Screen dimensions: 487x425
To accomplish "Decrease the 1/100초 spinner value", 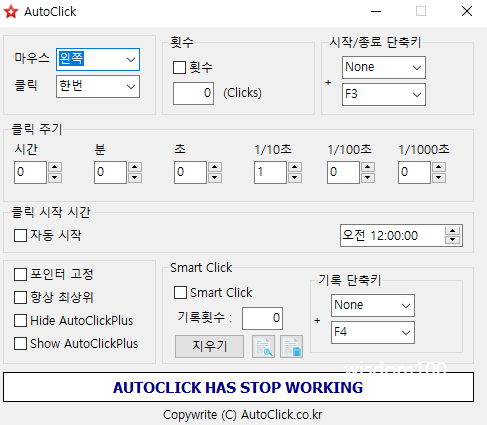I will [x=368, y=178].
